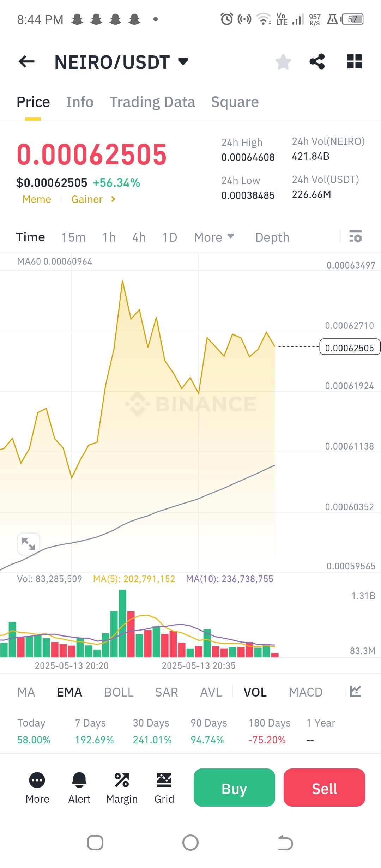This screenshot has width=381, height=868.
Task: Switch to the Trading Data tab
Action: pos(152,102)
